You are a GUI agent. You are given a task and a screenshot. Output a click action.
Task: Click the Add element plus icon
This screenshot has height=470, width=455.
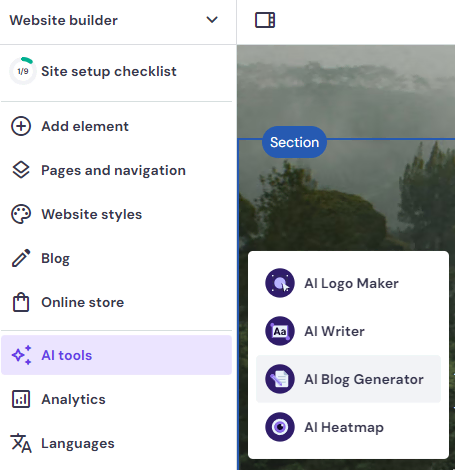(21, 126)
